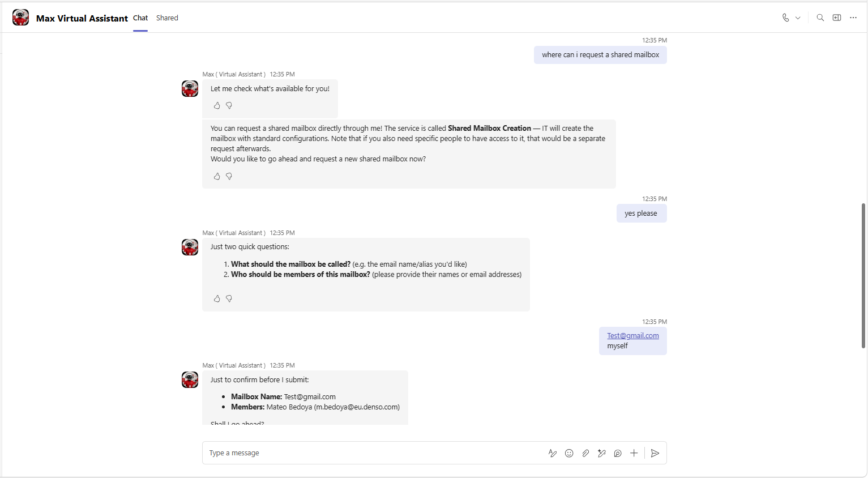
Task: Open the side panel icon in header
Action: pyautogui.click(x=837, y=18)
